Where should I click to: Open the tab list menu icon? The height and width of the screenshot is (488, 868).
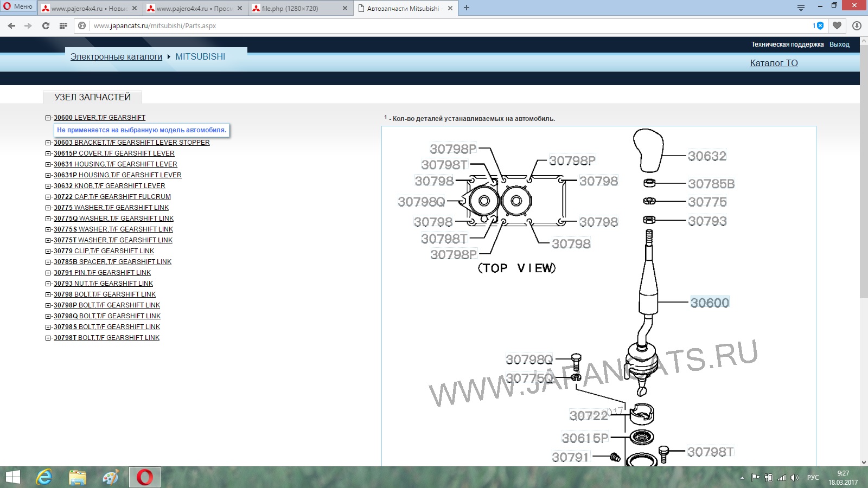(801, 8)
